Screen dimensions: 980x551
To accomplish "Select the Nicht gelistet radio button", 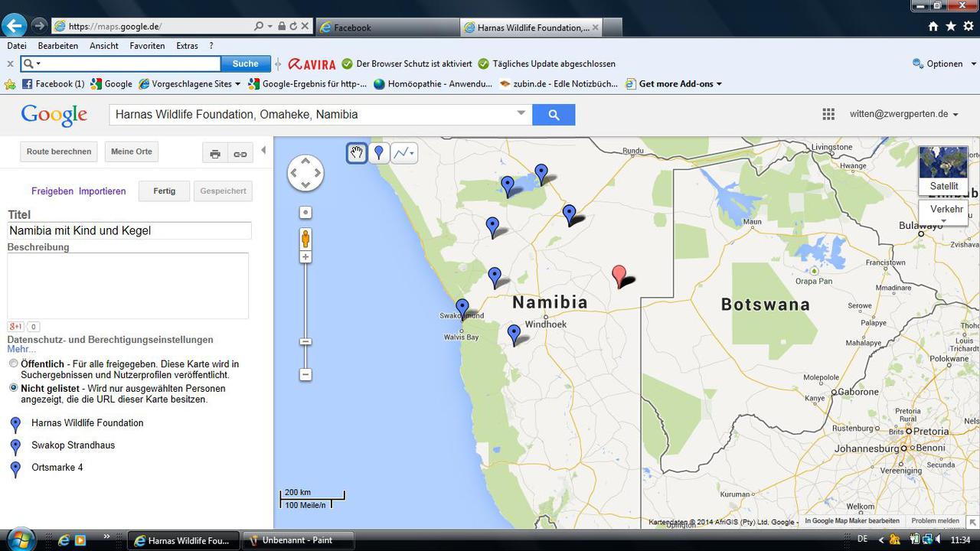I will (14, 389).
